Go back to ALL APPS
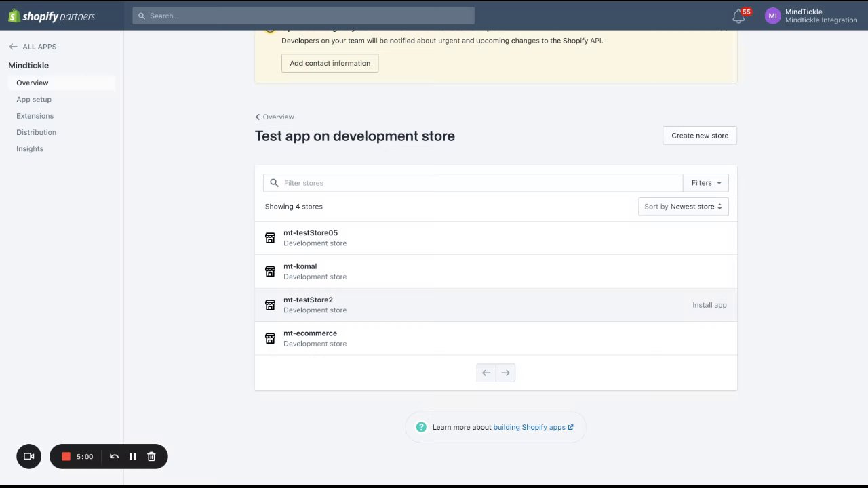 click(33, 47)
